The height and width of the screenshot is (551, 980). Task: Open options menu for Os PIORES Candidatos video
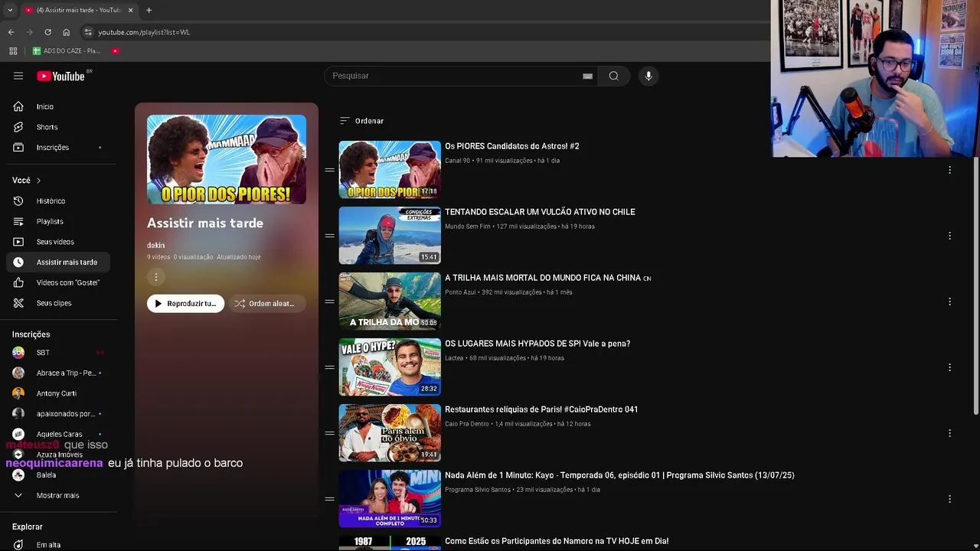pyautogui.click(x=949, y=170)
